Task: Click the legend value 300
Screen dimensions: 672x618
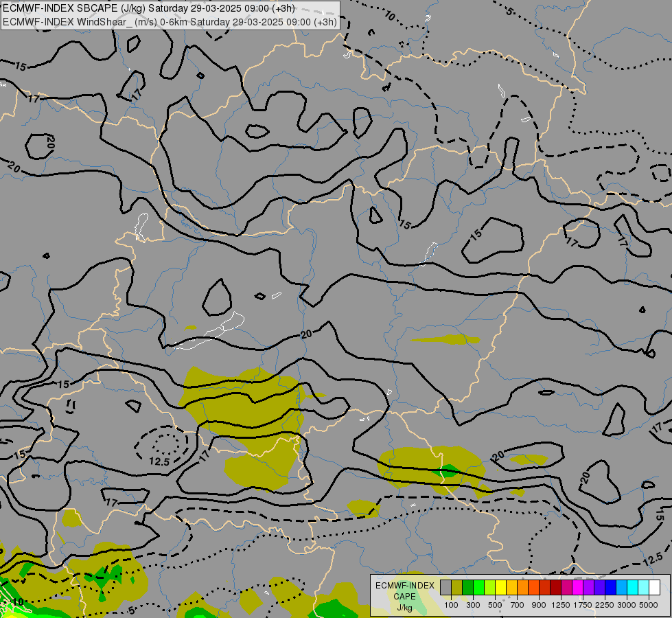Action: point(473,605)
